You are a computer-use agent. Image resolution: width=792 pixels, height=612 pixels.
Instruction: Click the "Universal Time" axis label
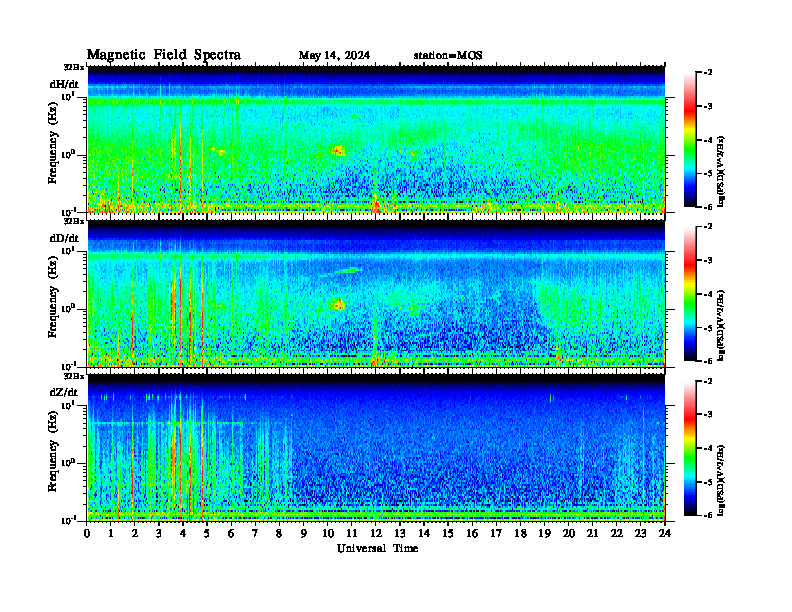point(377,548)
